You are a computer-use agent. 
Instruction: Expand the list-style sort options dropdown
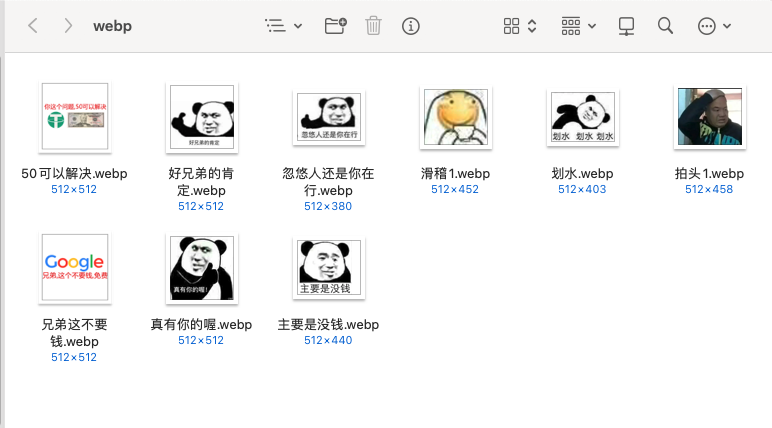[283, 26]
